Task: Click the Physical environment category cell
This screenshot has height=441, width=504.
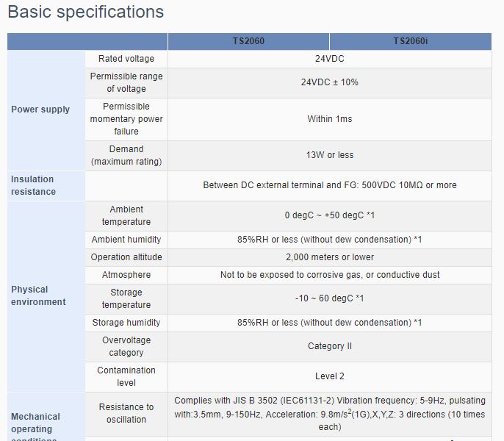Action: click(x=46, y=296)
